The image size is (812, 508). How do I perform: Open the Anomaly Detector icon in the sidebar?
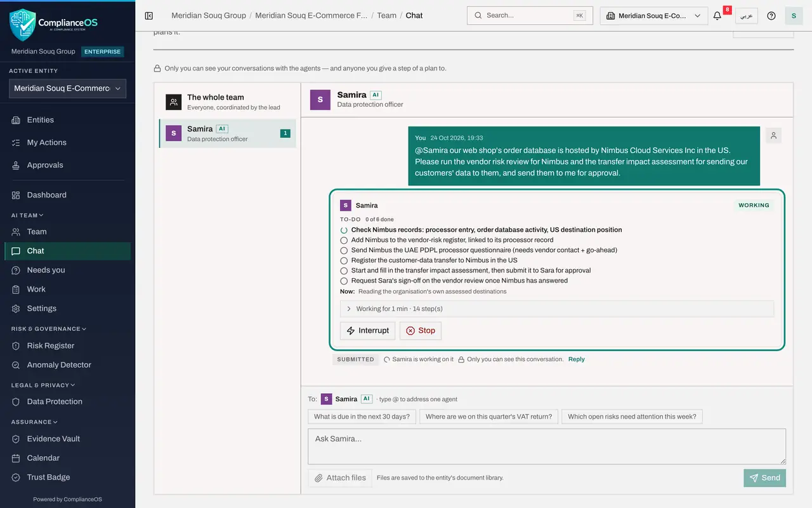[16, 365]
